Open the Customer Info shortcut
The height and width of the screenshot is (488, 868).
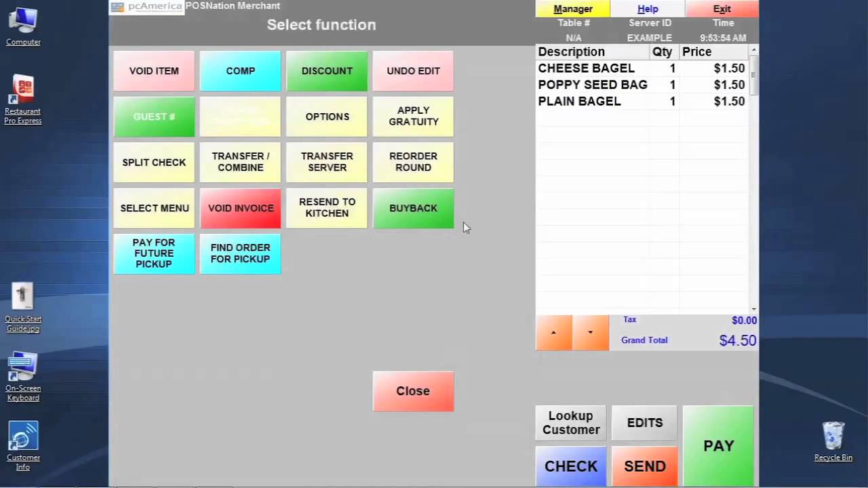click(23, 446)
